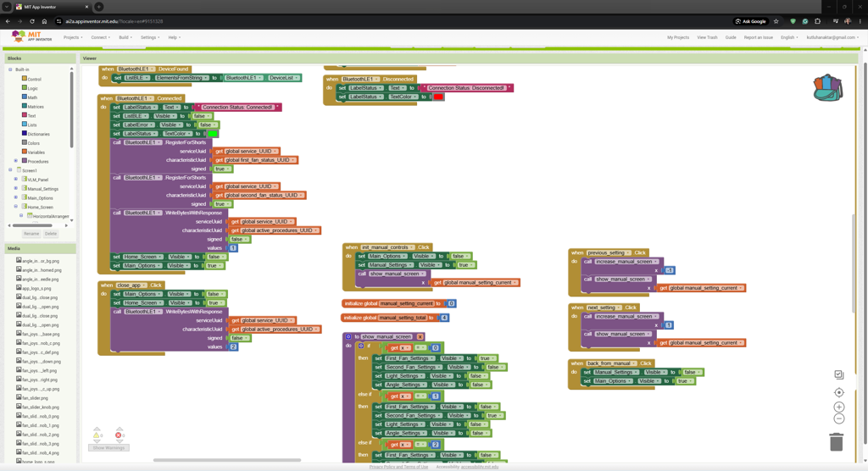Viewport: 868px width, 471px height.
Task: Open the English language dropdown
Action: coord(789,37)
